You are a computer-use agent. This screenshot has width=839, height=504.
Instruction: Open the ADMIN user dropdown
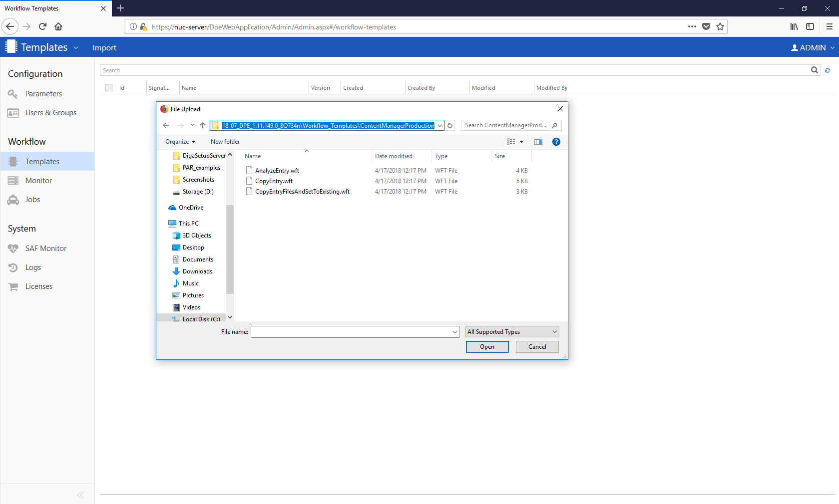tap(813, 47)
